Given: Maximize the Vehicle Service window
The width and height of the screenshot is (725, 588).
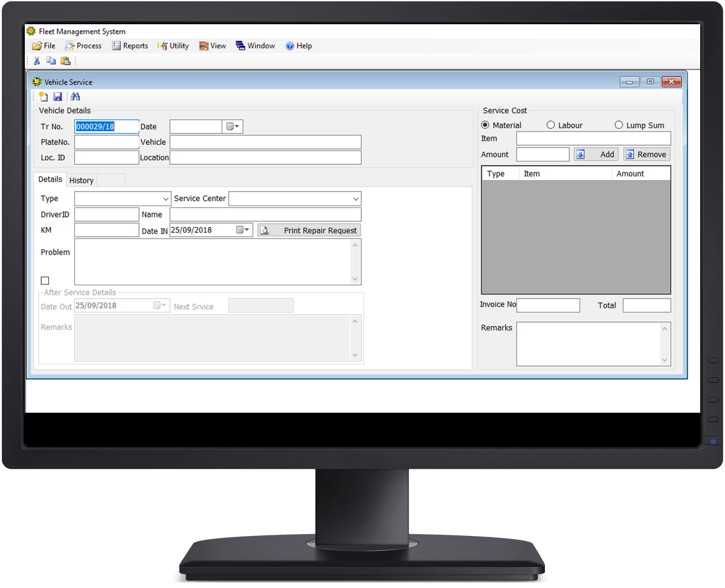Looking at the screenshot, I should (x=650, y=82).
